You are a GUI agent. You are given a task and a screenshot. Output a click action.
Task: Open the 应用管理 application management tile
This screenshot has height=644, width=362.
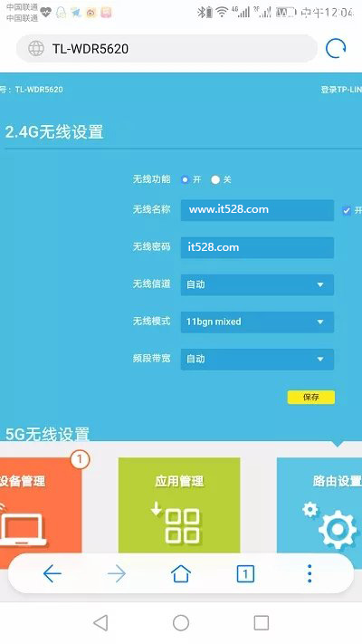[179, 505]
